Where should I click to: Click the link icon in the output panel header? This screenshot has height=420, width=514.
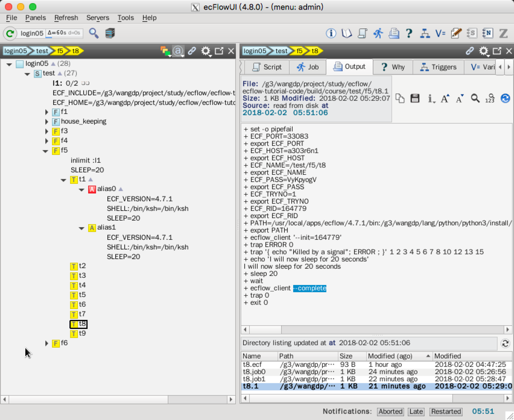click(470, 51)
